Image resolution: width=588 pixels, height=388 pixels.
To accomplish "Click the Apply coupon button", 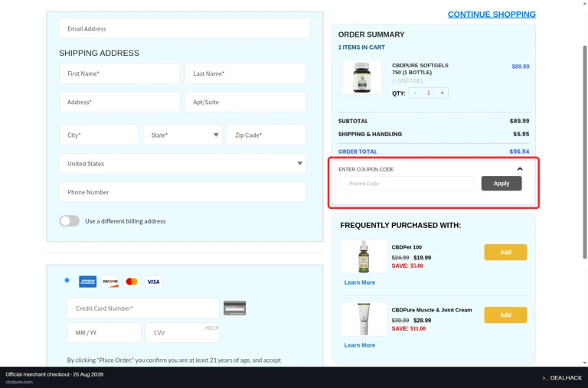I will [x=501, y=184].
